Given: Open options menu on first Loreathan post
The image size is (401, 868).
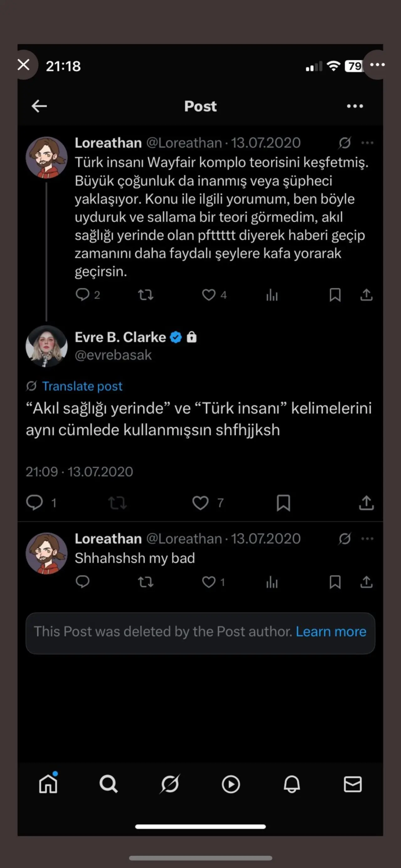Looking at the screenshot, I should [367, 143].
